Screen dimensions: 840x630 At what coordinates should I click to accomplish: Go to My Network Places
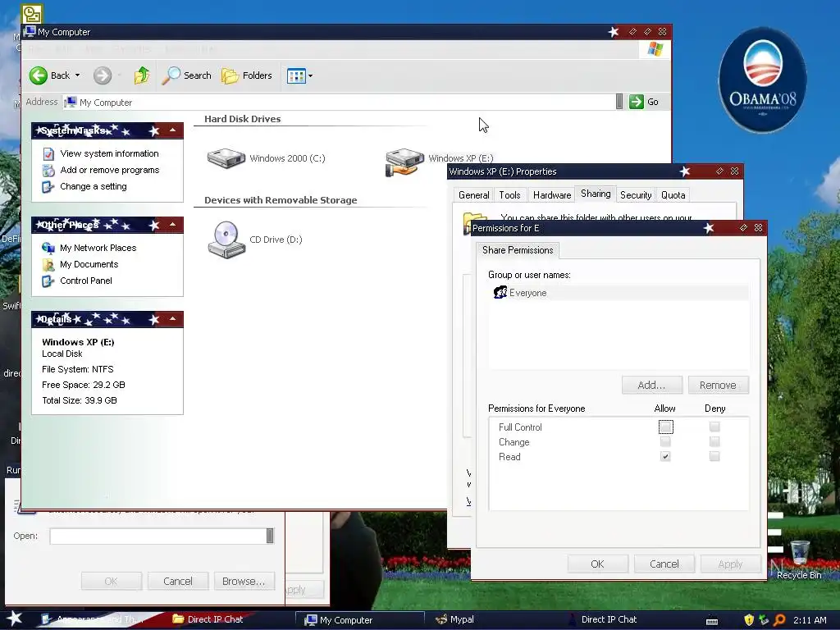pyautogui.click(x=98, y=248)
